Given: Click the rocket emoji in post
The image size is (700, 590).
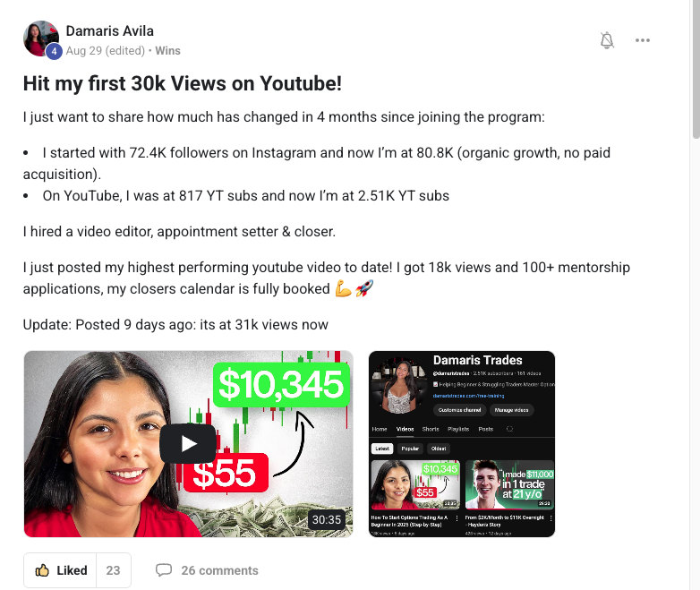Looking at the screenshot, I should 363,288.
